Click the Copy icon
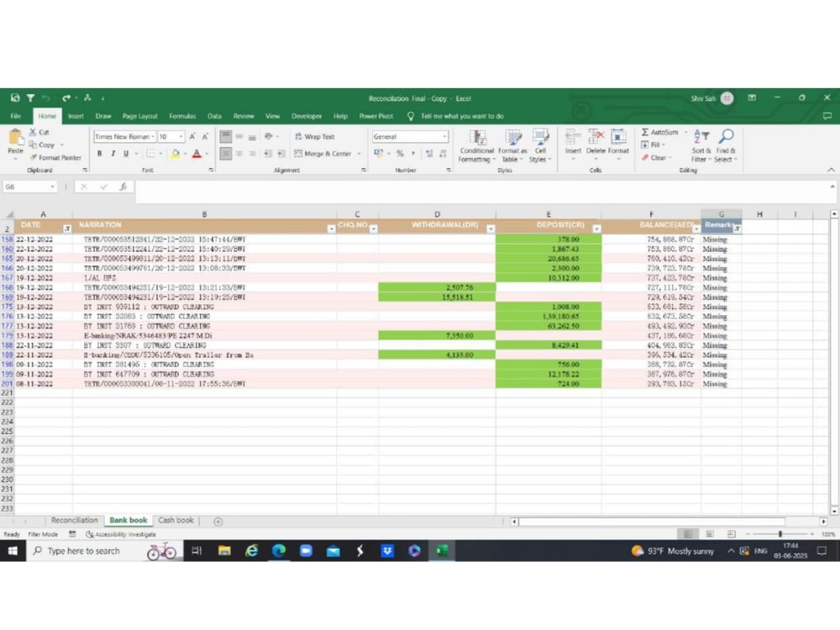 33,144
